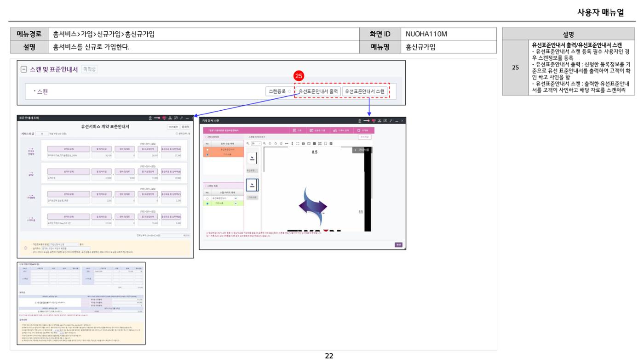Screen dimensions: 644x362
Task: Select 기타서류 radio in 스캔 이미지 목록
Action: (x=207, y=204)
